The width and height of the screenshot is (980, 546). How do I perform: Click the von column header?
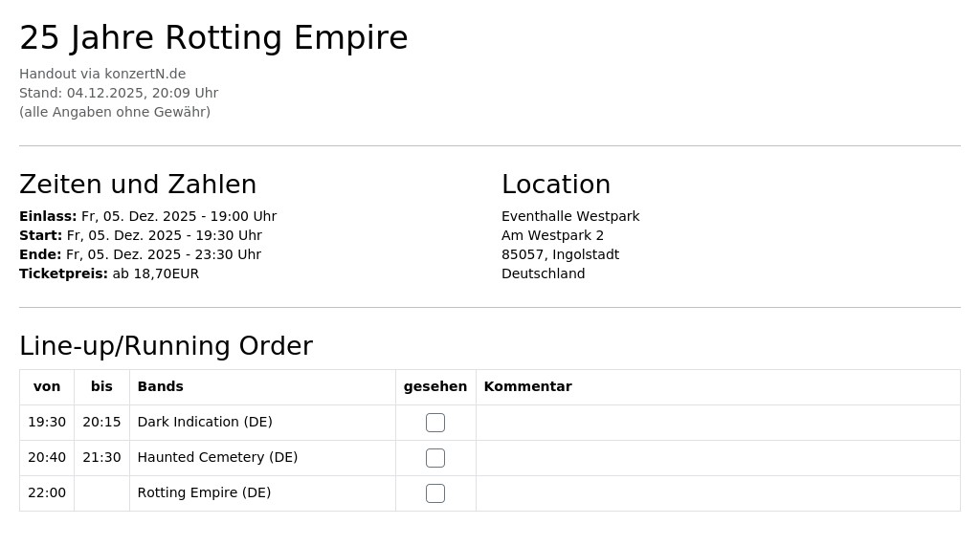click(47, 386)
